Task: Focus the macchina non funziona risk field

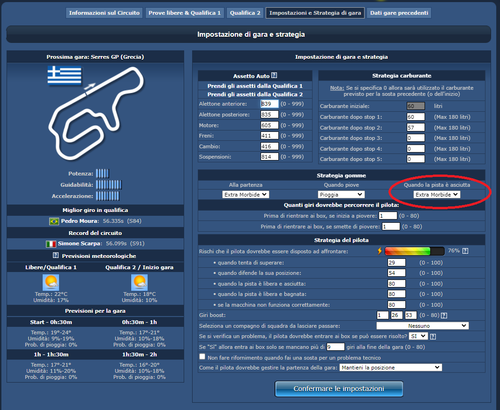Action: 396,305
